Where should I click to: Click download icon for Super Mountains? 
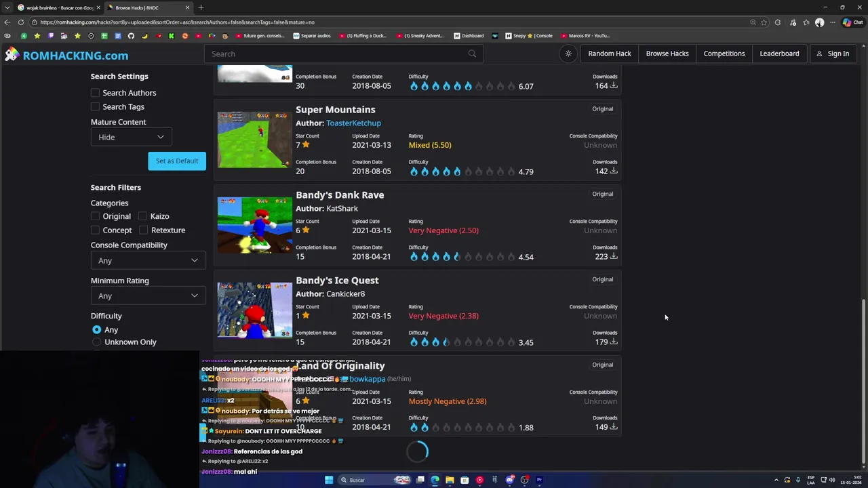[x=613, y=171]
